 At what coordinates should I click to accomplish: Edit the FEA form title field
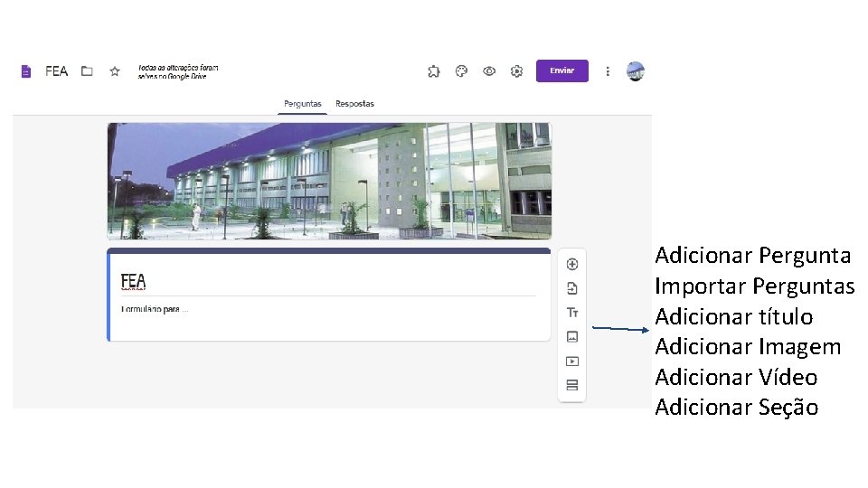(328, 282)
